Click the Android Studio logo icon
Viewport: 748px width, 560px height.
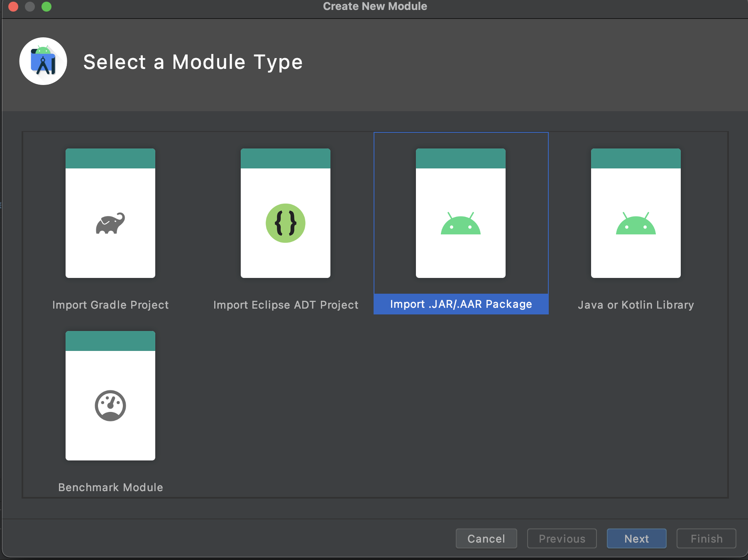pos(43,61)
